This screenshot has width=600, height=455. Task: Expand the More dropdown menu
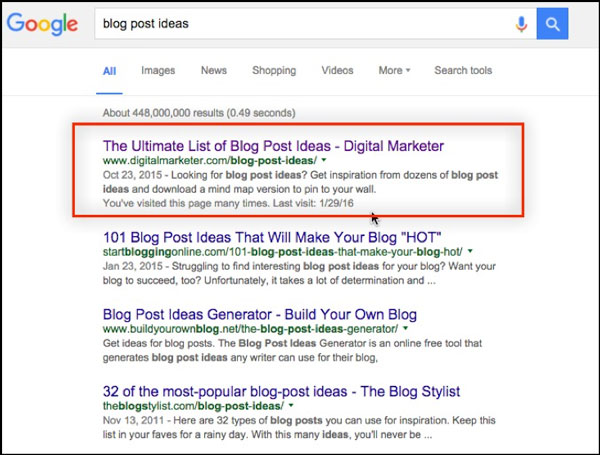(394, 70)
